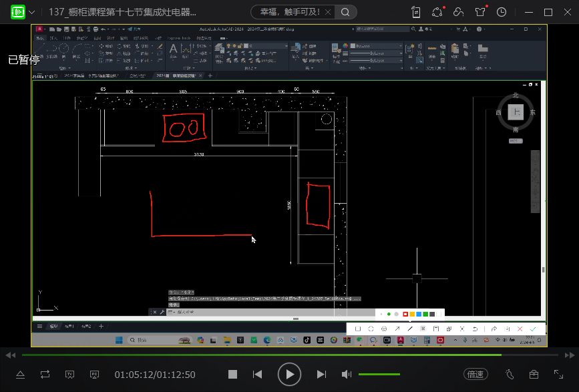Open the 倍速 playback speed menu
Viewport: 579px width, 392px height.
pos(475,375)
